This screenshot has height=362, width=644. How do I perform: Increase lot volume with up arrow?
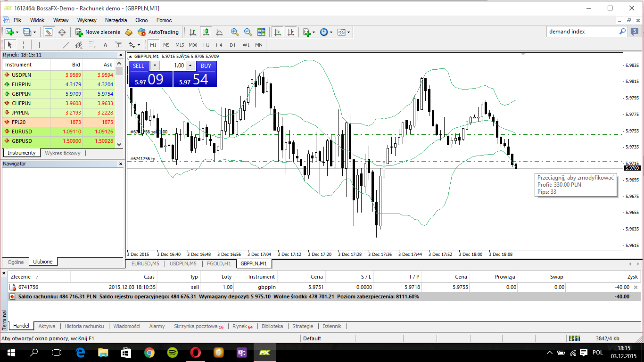190,66
